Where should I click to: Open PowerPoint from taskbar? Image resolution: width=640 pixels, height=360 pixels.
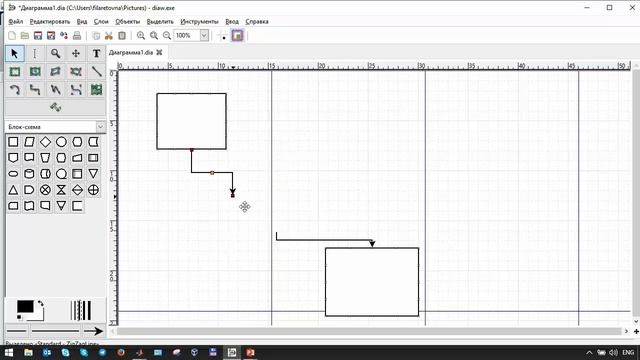[250, 352]
